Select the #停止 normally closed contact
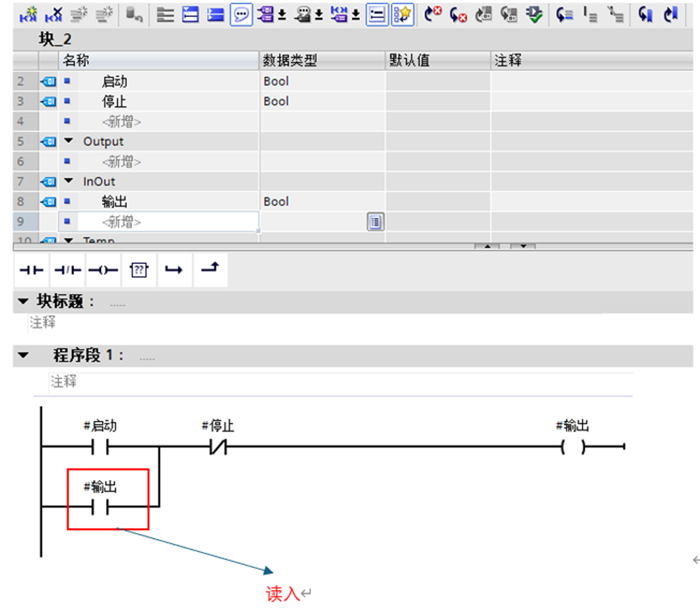 coord(218,446)
